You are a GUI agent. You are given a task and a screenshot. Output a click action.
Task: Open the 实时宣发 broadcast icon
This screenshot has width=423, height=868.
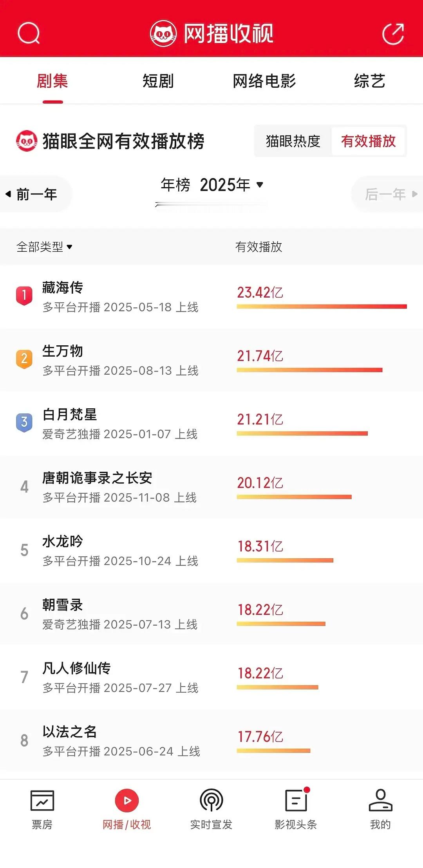click(211, 800)
